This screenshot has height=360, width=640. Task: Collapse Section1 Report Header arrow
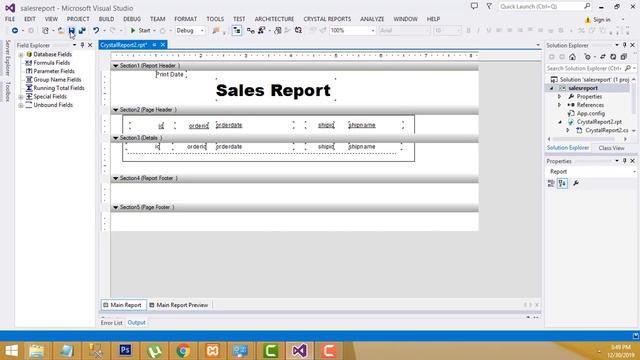tap(116, 66)
